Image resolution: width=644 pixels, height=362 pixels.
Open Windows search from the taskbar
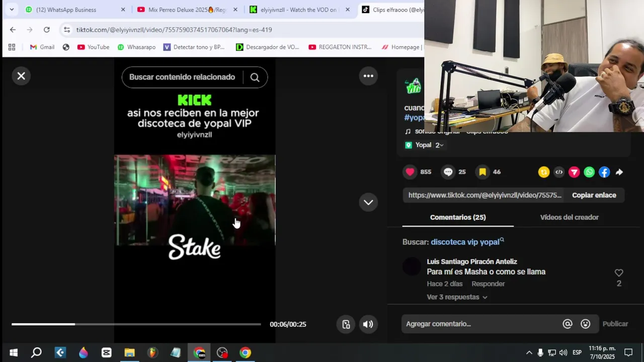tap(36, 352)
